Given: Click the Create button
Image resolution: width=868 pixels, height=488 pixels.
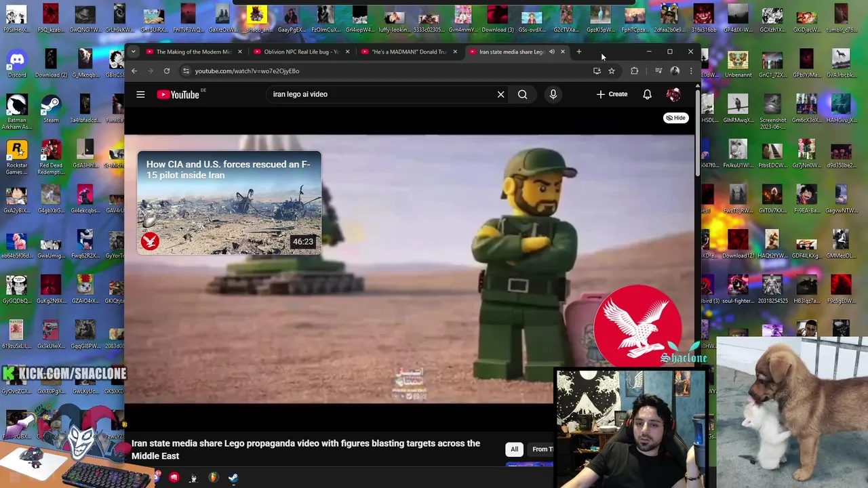Looking at the screenshot, I should (x=612, y=94).
